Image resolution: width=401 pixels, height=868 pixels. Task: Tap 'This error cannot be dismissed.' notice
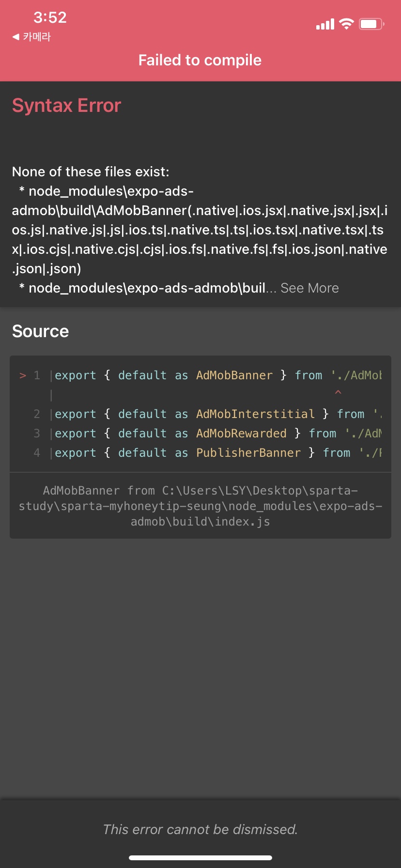click(200, 829)
